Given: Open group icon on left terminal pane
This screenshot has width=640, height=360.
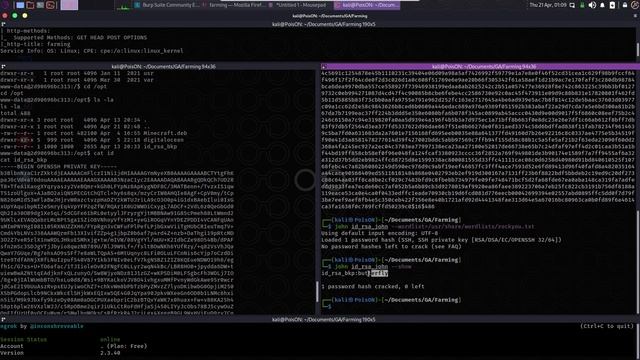Looking at the screenshot, I should [3, 67].
